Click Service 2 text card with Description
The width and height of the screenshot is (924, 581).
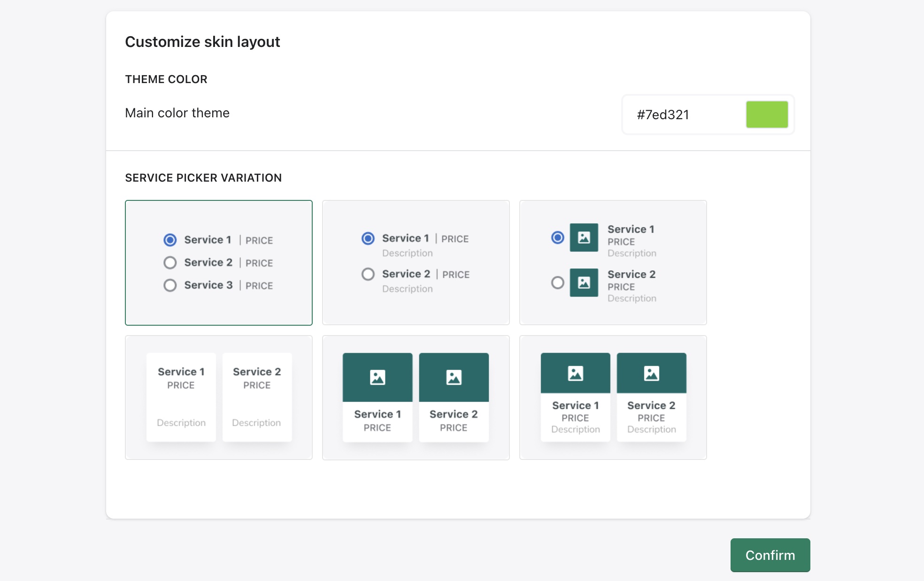(x=257, y=397)
